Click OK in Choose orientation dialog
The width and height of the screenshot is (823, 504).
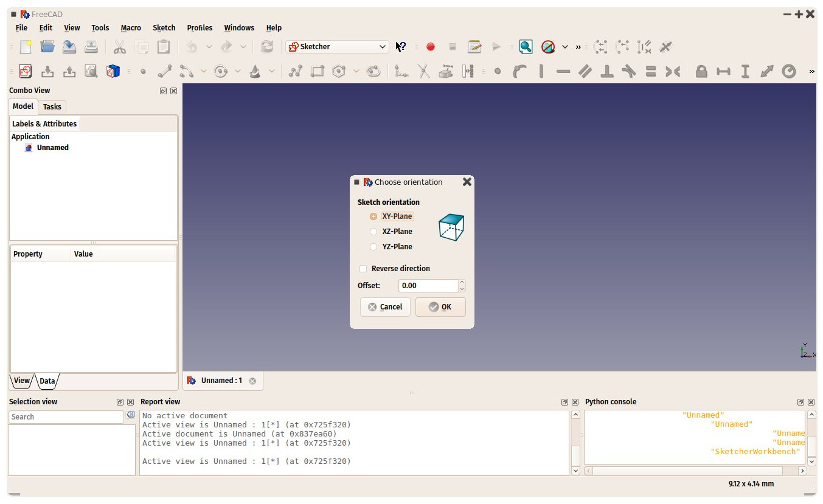click(440, 307)
